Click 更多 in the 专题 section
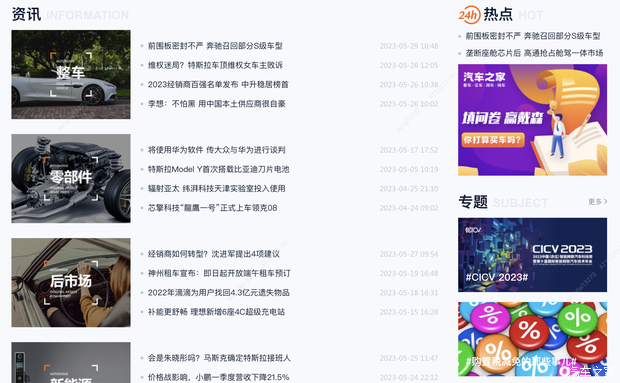The width and height of the screenshot is (620, 383). (597, 202)
